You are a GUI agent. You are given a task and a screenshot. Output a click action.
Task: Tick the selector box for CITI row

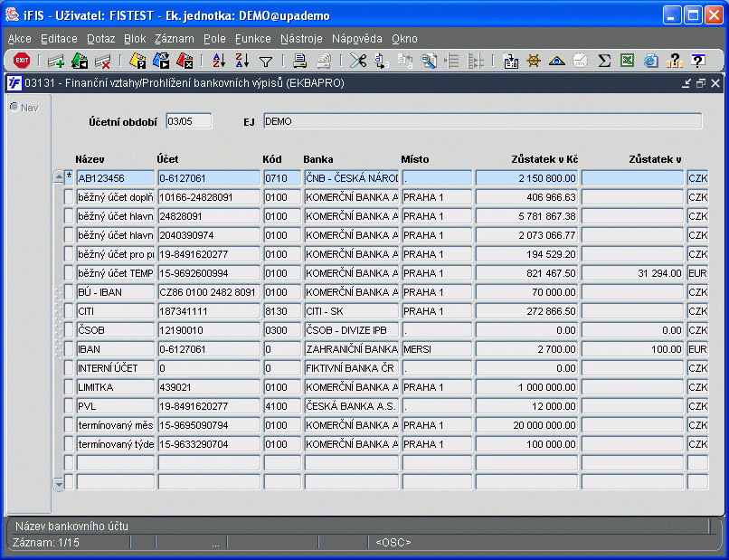[x=69, y=311]
